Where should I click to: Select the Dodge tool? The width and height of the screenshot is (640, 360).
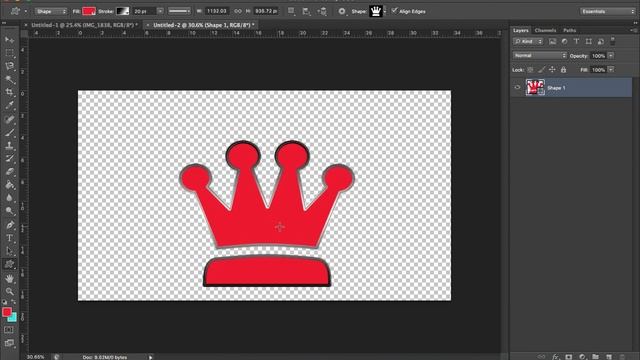pos(9,211)
